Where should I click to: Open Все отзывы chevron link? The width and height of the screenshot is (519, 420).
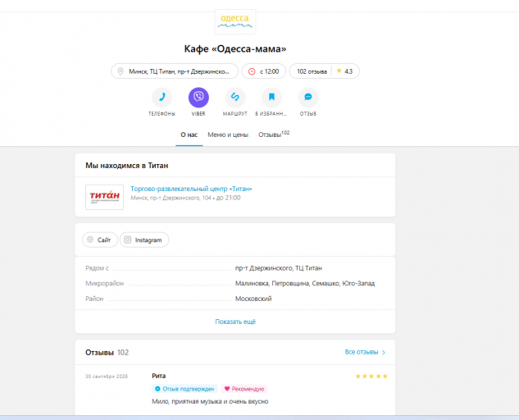[x=365, y=352]
